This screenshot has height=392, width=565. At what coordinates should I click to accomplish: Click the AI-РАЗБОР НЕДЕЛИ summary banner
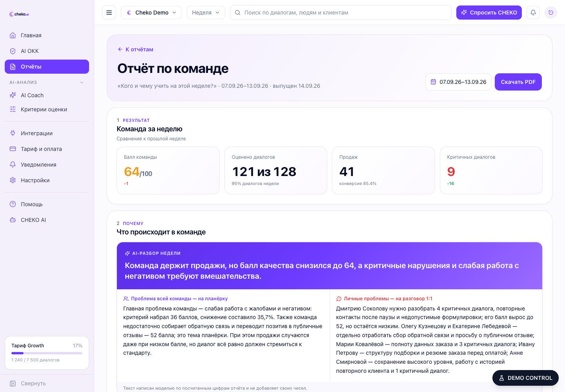click(330, 266)
